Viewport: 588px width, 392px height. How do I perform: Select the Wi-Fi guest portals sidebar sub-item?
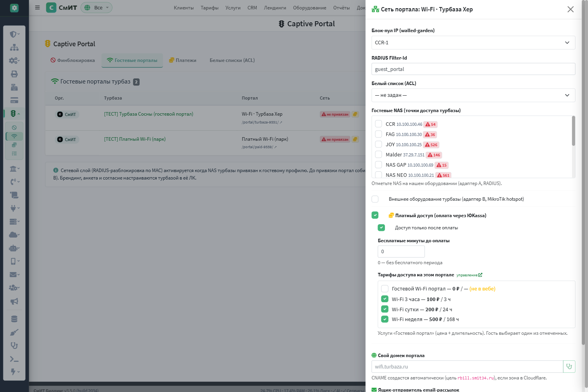click(14, 136)
